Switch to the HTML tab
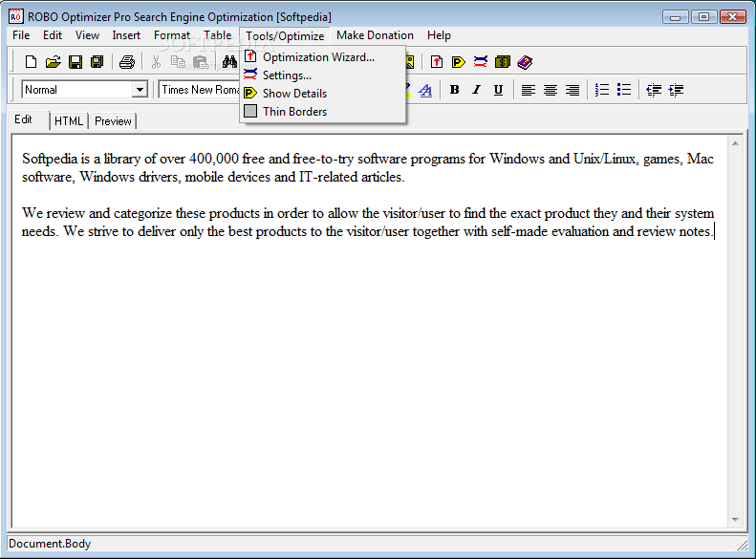756x559 pixels. 69,121
